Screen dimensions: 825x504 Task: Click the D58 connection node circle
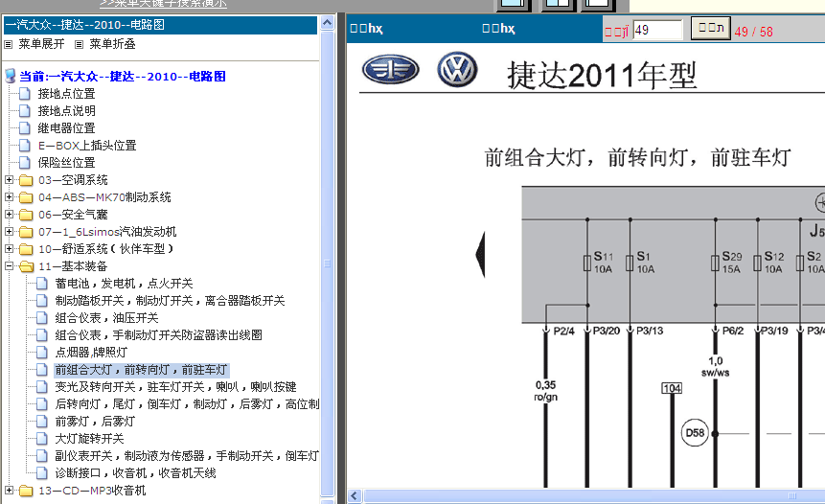695,433
